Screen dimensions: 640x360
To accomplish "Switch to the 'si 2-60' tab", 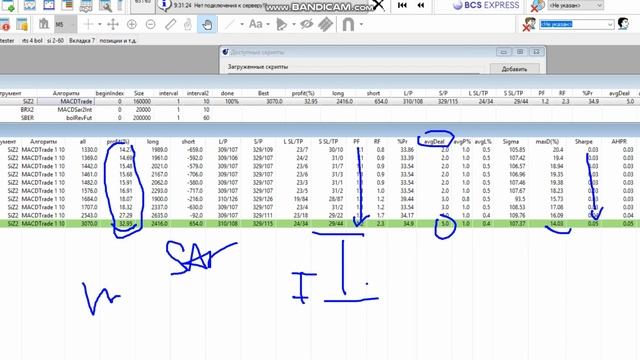I will point(56,40).
